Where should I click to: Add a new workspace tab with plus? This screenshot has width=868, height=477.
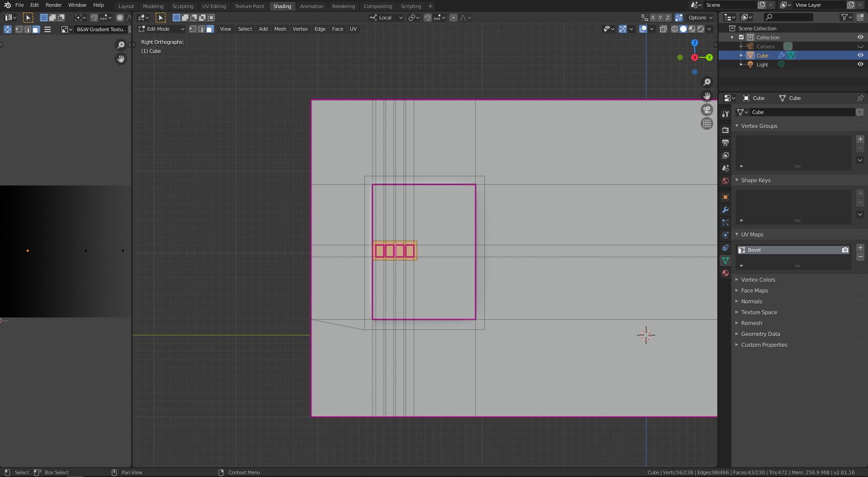(x=430, y=6)
